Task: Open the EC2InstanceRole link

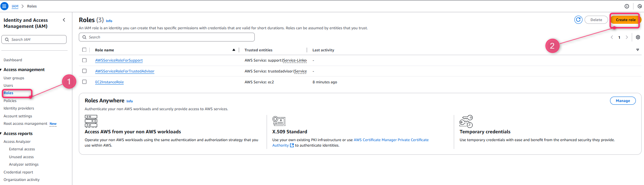Action: (109, 82)
